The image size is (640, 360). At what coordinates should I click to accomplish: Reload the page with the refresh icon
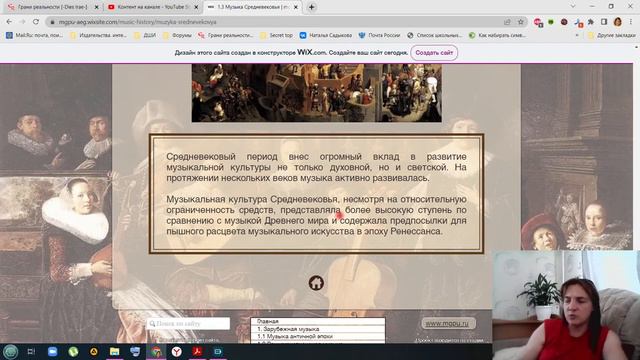pyautogui.click(x=36, y=22)
